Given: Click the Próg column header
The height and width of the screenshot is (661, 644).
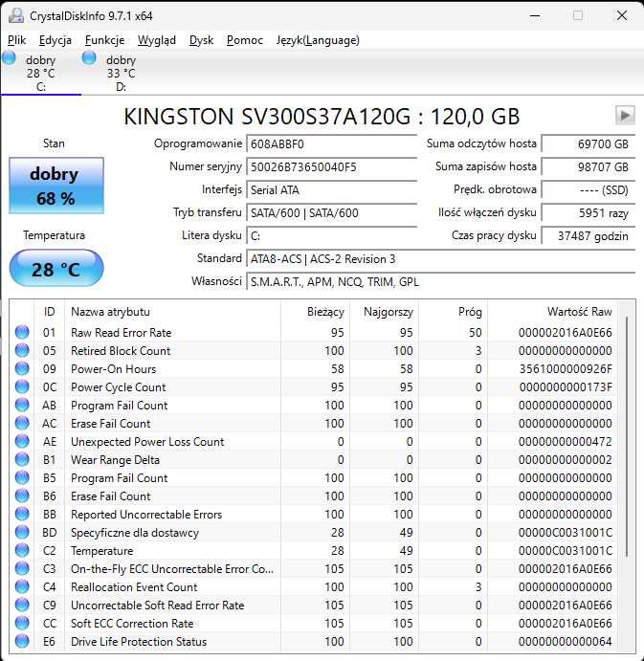Looking at the screenshot, I should 453,312.
